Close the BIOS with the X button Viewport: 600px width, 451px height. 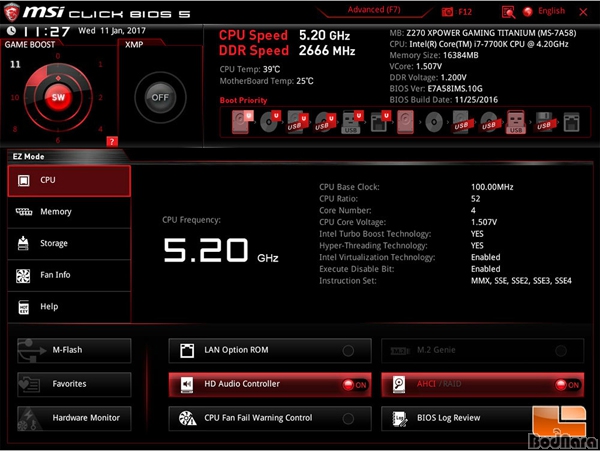(x=583, y=12)
